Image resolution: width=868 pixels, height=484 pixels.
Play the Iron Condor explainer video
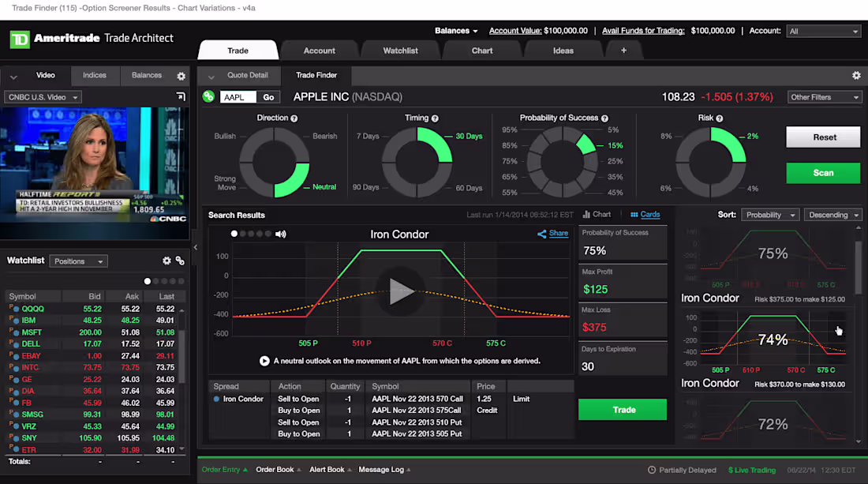pyautogui.click(x=401, y=291)
